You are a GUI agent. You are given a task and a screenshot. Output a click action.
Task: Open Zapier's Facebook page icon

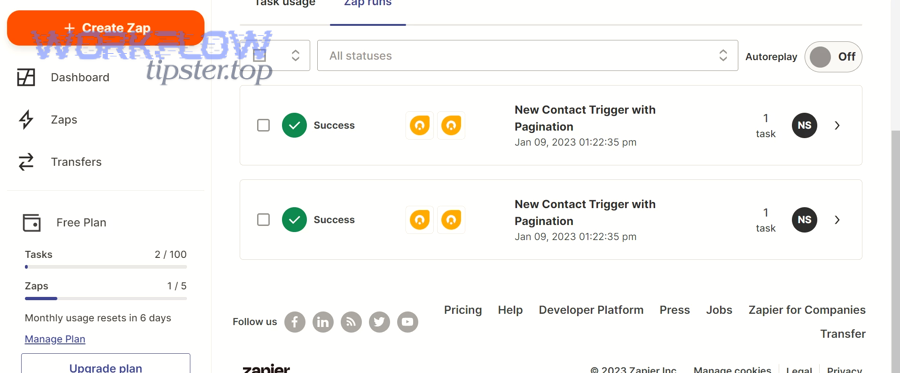point(295,322)
